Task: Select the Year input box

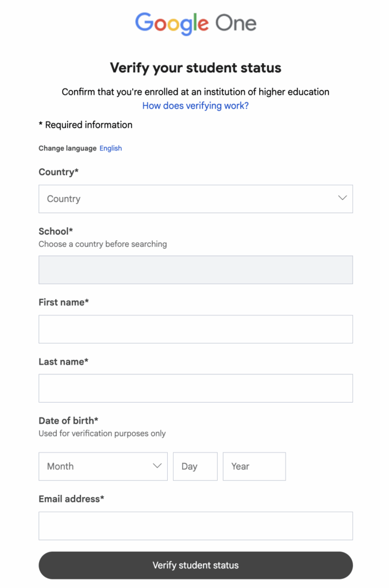Action: 255,466
